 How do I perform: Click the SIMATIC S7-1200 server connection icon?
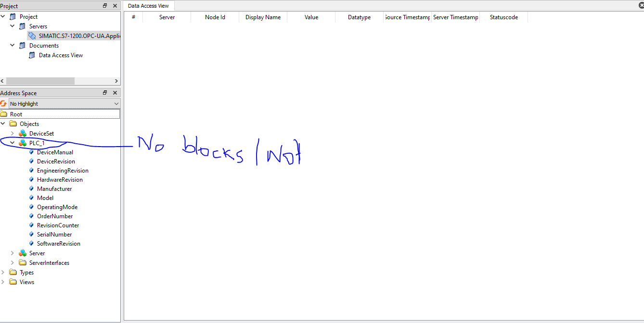(x=32, y=36)
